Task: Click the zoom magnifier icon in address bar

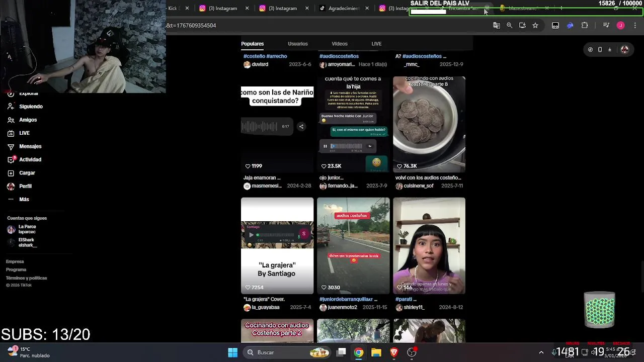Action: coord(509,25)
